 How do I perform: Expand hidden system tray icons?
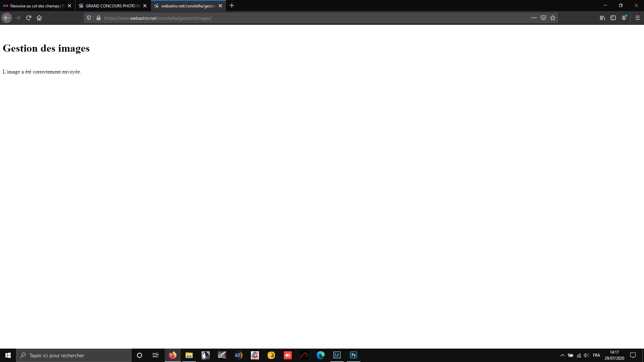[562, 355]
